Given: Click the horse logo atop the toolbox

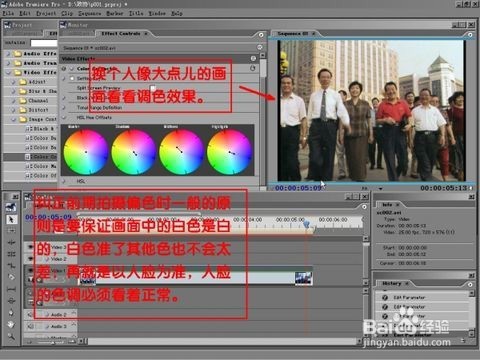Looking at the screenshot, I should tap(11, 207).
